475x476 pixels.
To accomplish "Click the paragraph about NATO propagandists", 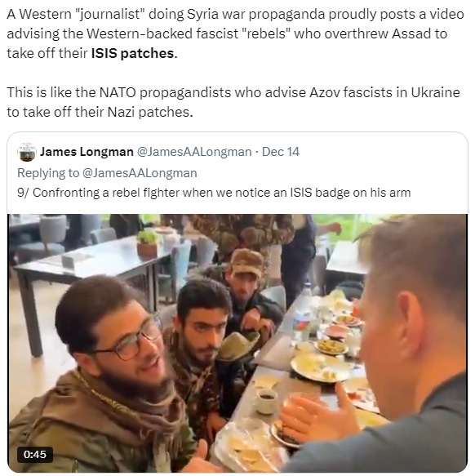I will pyautogui.click(x=233, y=102).
